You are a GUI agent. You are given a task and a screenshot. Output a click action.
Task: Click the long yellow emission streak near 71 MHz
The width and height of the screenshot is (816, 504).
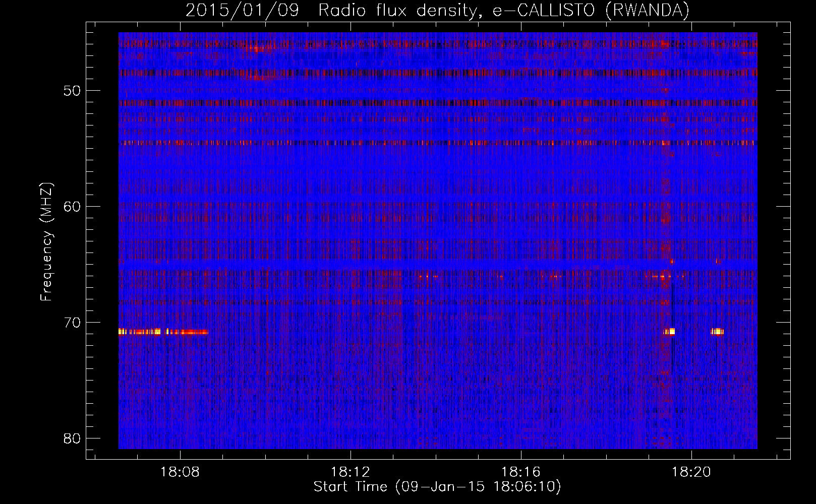point(163,332)
